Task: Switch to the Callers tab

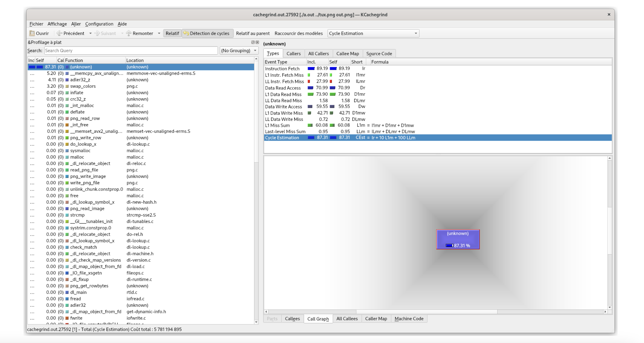Action: [294, 53]
